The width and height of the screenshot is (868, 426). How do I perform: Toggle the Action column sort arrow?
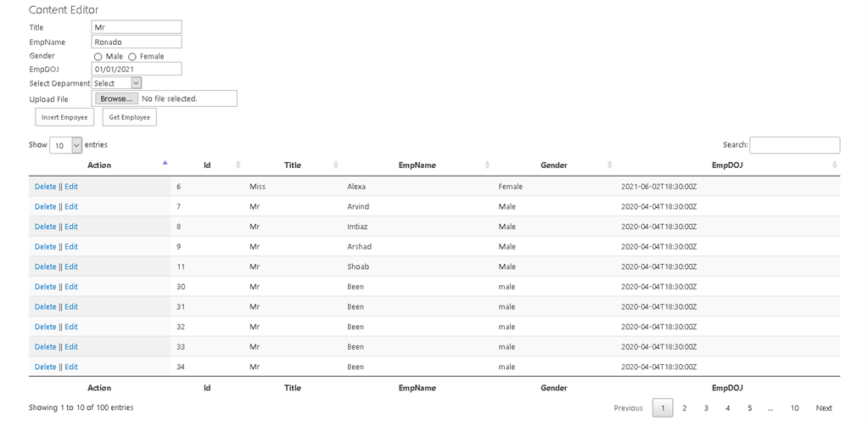coord(165,163)
